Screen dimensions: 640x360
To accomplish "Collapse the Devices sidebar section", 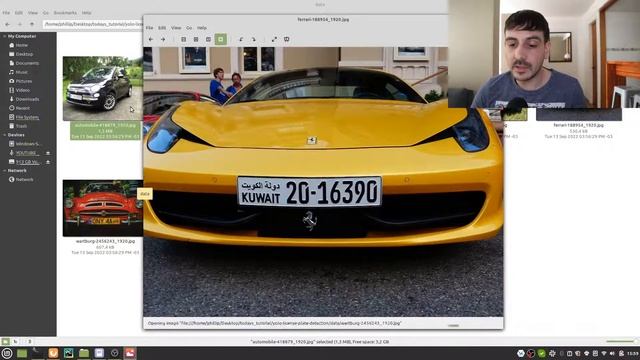I will pyautogui.click(x=4, y=135).
